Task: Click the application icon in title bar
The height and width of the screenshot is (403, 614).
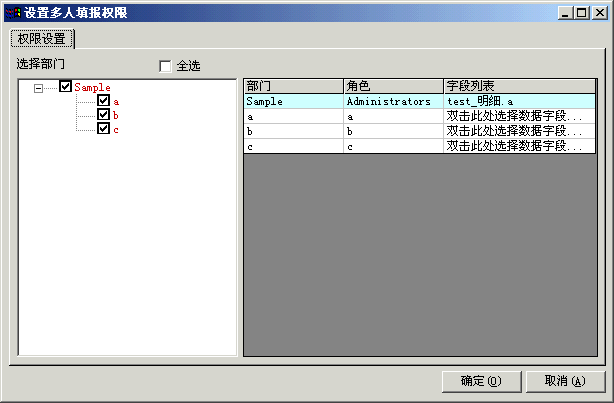Action: pyautogui.click(x=13, y=13)
